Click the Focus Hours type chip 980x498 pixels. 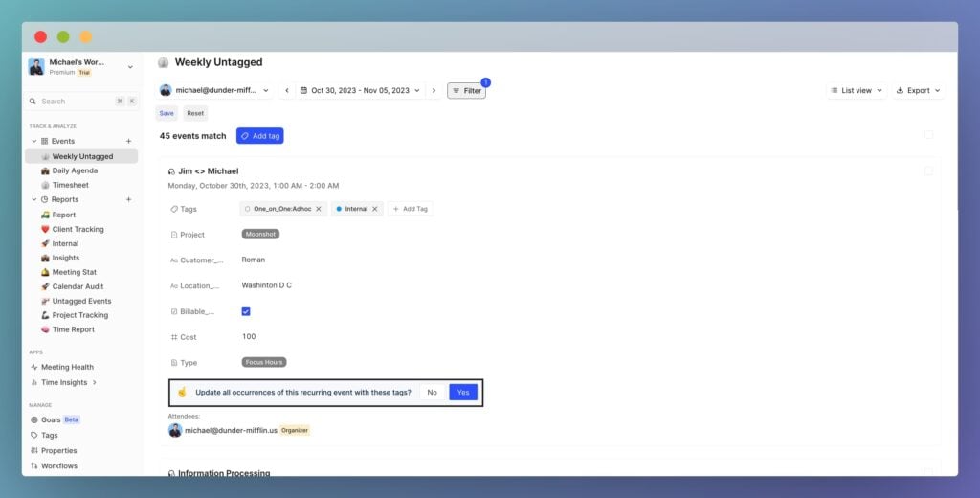pyautogui.click(x=264, y=362)
